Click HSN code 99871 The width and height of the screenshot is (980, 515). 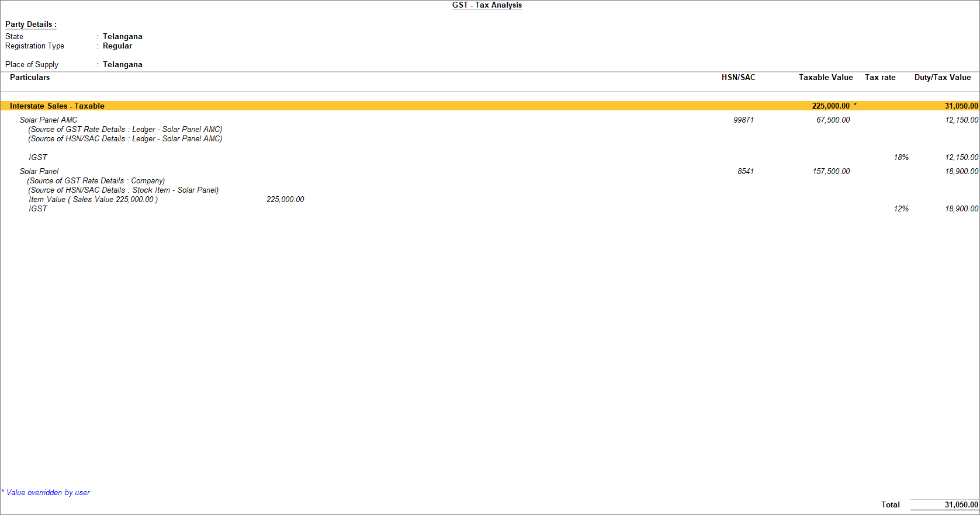coord(743,120)
